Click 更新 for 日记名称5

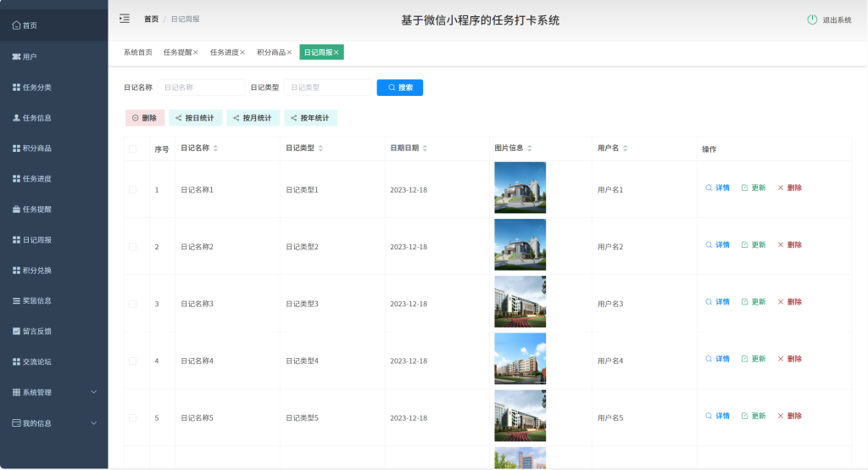(x=754, y=417)
